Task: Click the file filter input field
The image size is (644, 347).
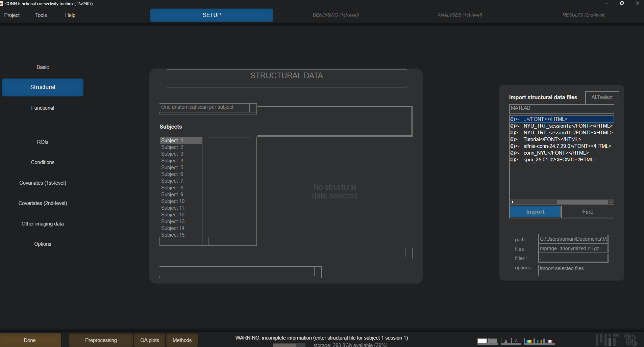Action: pyautogui.click(x=573, y=258)
